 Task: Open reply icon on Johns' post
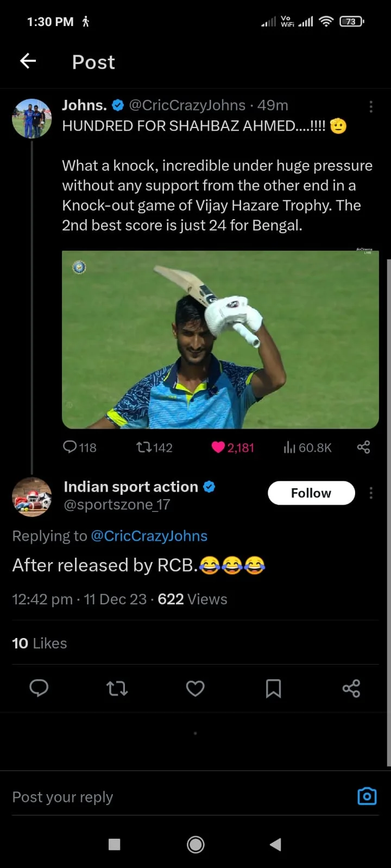71,447
